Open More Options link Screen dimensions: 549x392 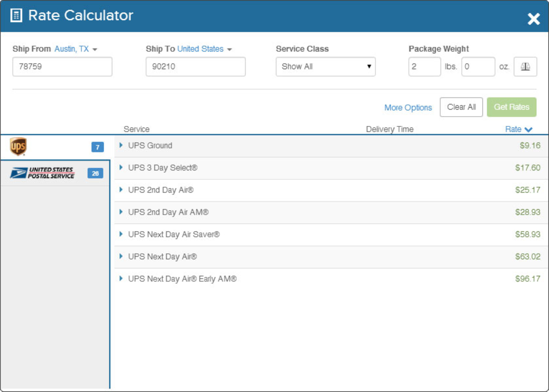click(x=408, y=107)
